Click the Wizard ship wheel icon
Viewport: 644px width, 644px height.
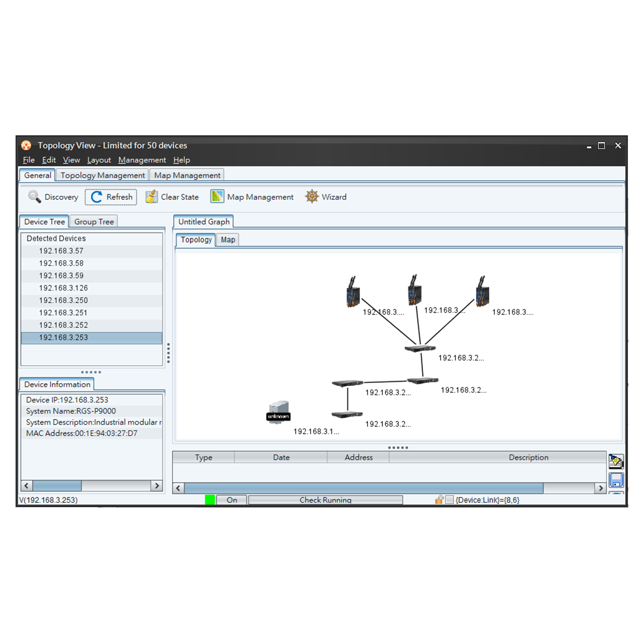coord(312,196)
